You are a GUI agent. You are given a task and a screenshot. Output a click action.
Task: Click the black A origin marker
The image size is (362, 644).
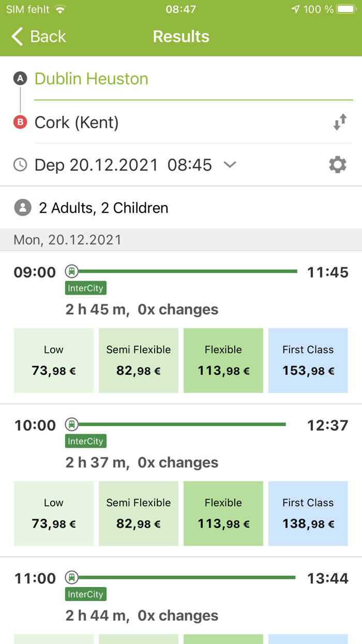coord(19,78)
